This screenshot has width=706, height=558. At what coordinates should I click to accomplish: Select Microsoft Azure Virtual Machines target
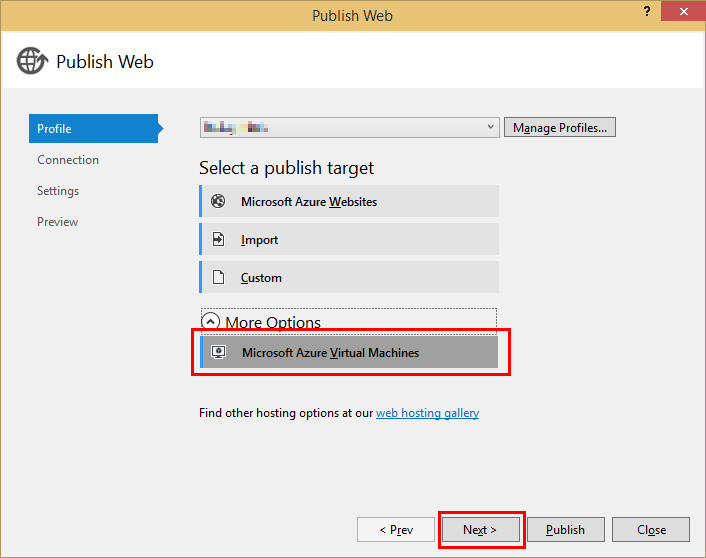tap(349, 352)
